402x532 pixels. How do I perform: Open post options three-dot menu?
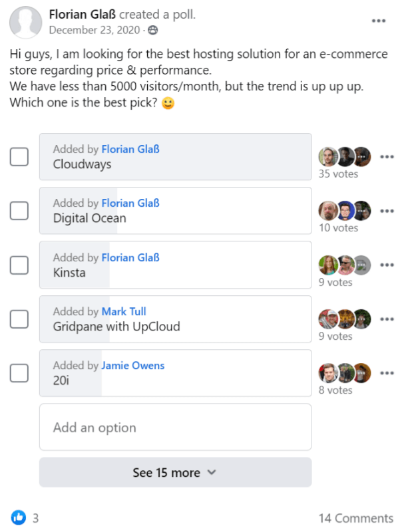(x=379, y=21)
